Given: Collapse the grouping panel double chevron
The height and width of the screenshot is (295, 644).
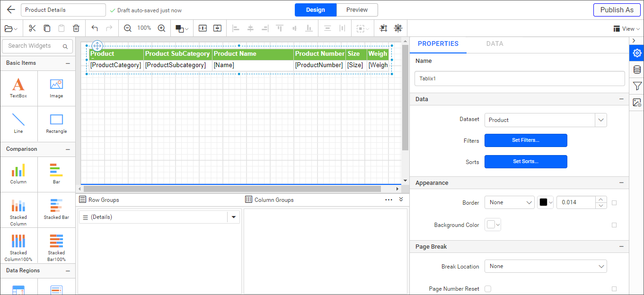Looking at the screenshot, I should (401, 200).
